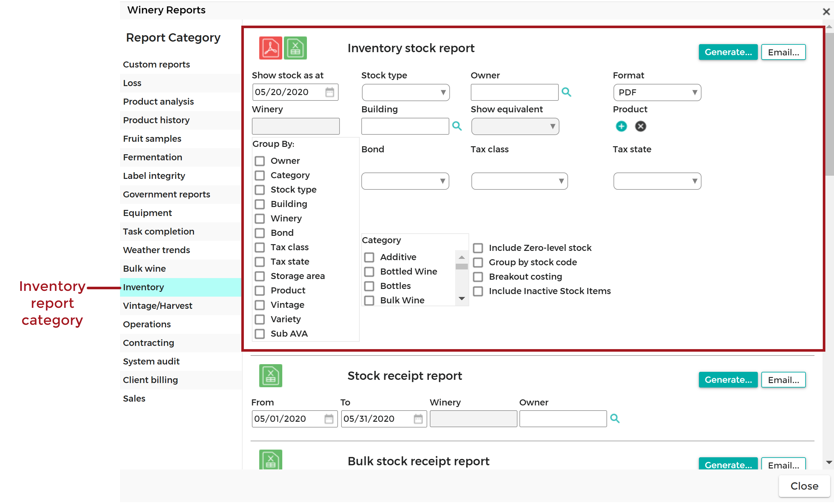834x504 pixels.
Task: Check Group By Building
Action: coord(260,204)
